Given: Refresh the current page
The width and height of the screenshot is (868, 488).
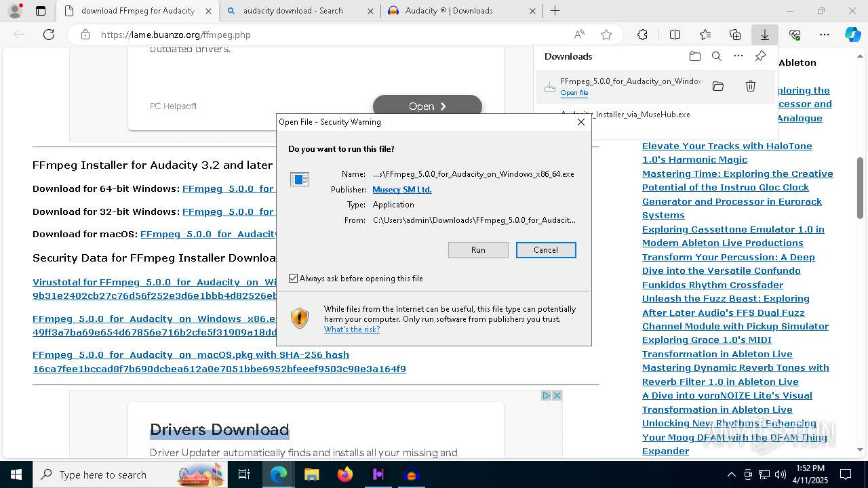Looking at the screenshot, I should [49, 35].
